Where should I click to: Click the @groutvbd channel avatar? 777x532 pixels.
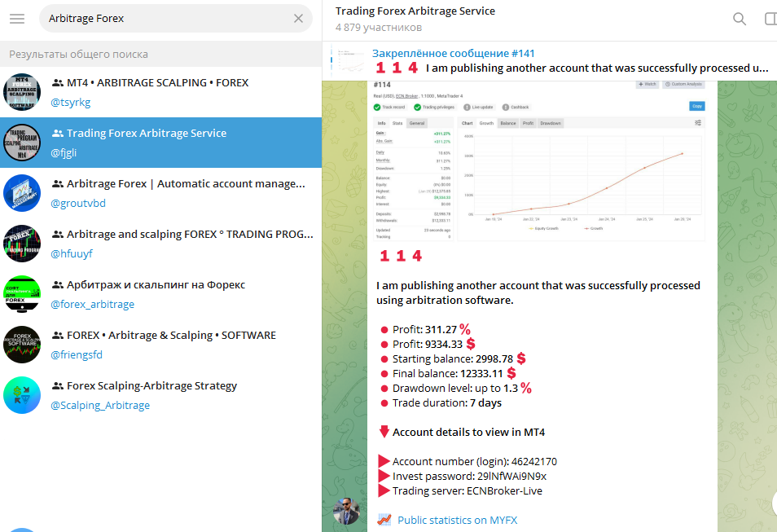pos(22,193)
